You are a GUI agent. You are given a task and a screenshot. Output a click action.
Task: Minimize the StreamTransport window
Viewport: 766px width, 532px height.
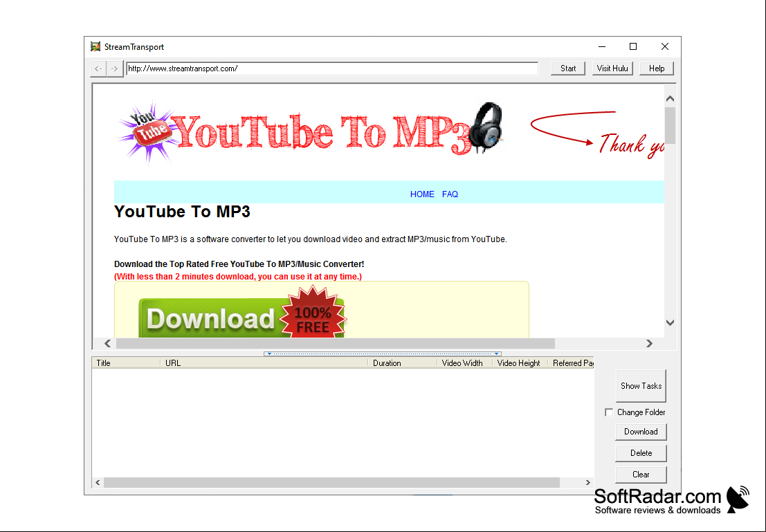(x=602, y=46)
